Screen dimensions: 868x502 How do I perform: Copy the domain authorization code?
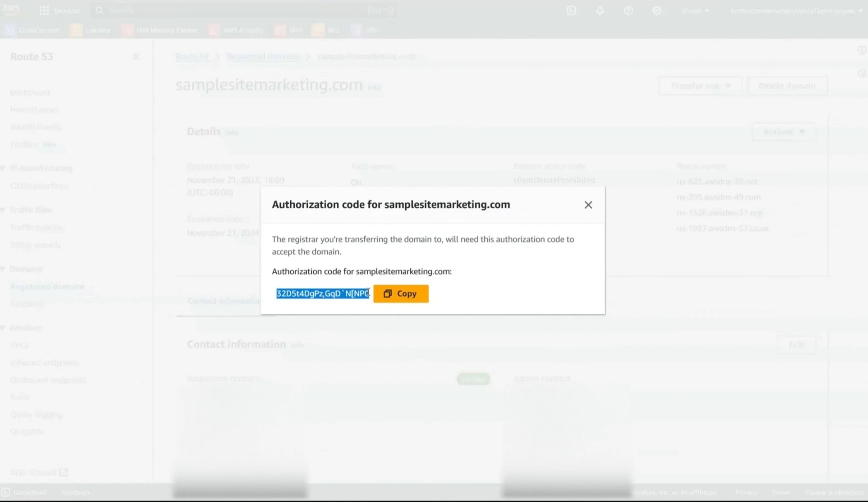[x=401, y=293]
